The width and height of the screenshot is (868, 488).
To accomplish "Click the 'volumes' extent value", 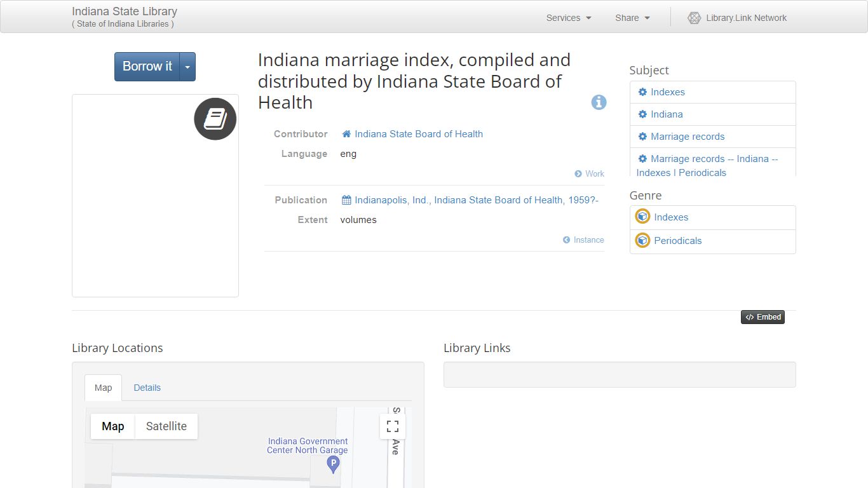I will pos(358,220).
